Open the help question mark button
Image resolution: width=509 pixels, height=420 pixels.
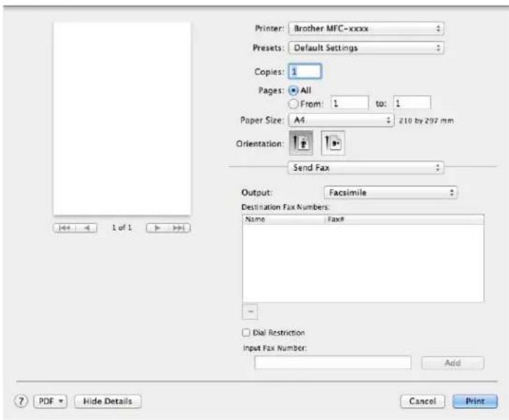[x=21, y=401]
